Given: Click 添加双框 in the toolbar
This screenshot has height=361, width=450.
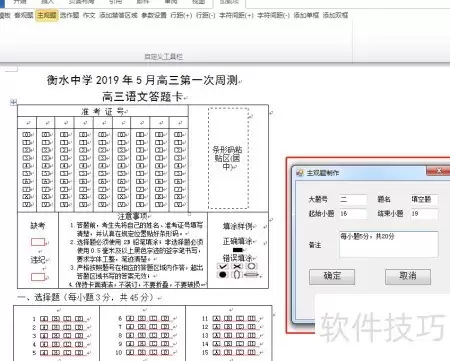Looking at the screenshot, I should [x=335, y=15].
